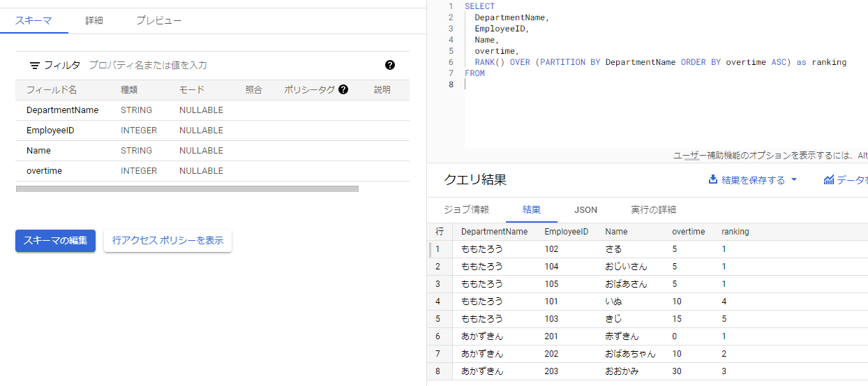
Task: Click the DepartmentName schema field row
Action: [212, 110]
